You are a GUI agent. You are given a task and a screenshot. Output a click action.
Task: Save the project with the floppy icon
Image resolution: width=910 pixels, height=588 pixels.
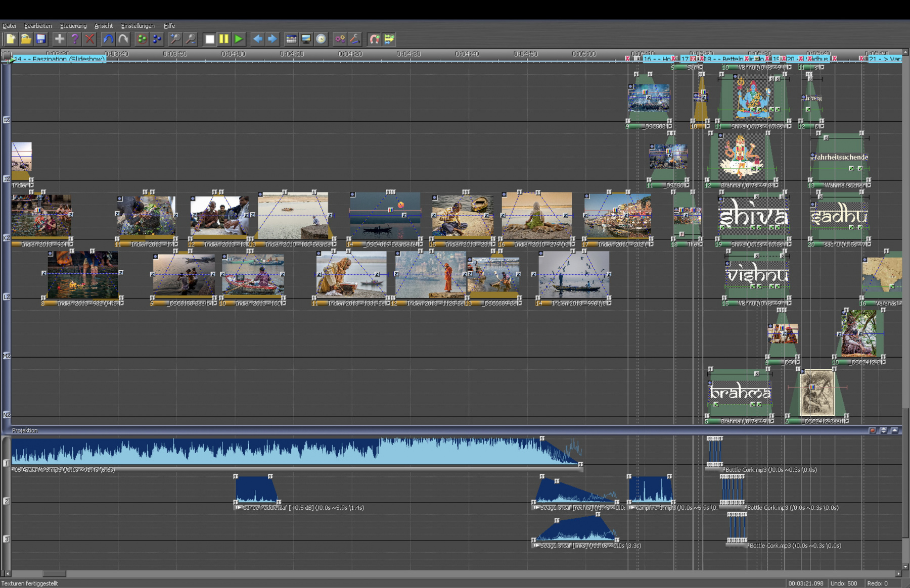(41, 39)
